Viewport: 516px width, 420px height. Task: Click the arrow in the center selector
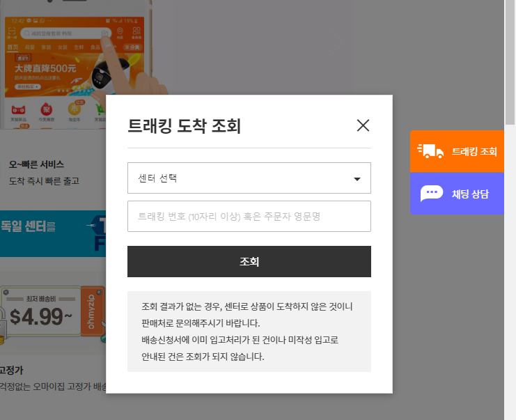tap(357, 179)
